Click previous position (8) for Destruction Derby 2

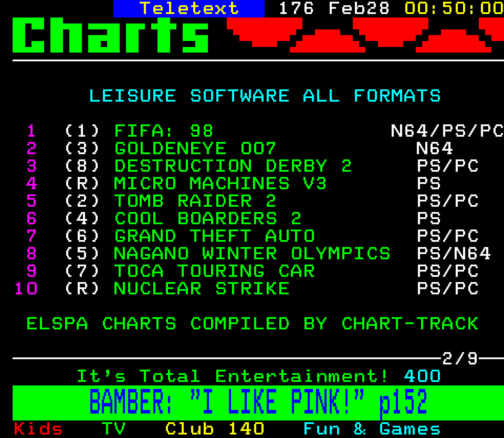[82, 166]
